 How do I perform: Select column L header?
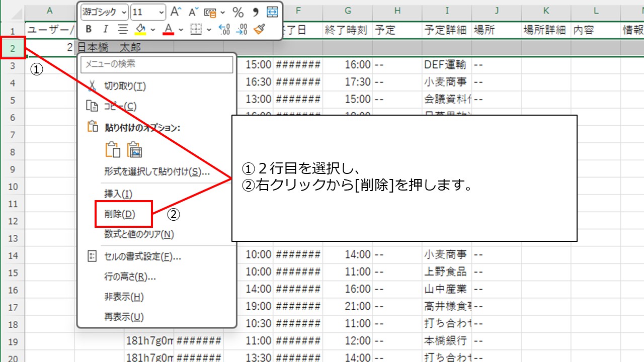[596, 11]
